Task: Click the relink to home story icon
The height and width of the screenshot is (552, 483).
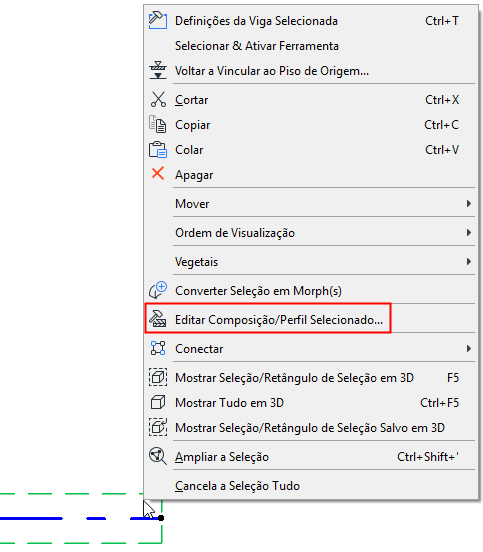Action: pyautogui.click(x=158, y=70)
